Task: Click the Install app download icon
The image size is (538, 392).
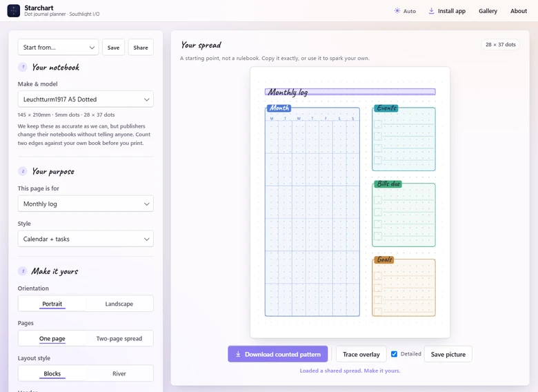Action: tap(431, 10)
